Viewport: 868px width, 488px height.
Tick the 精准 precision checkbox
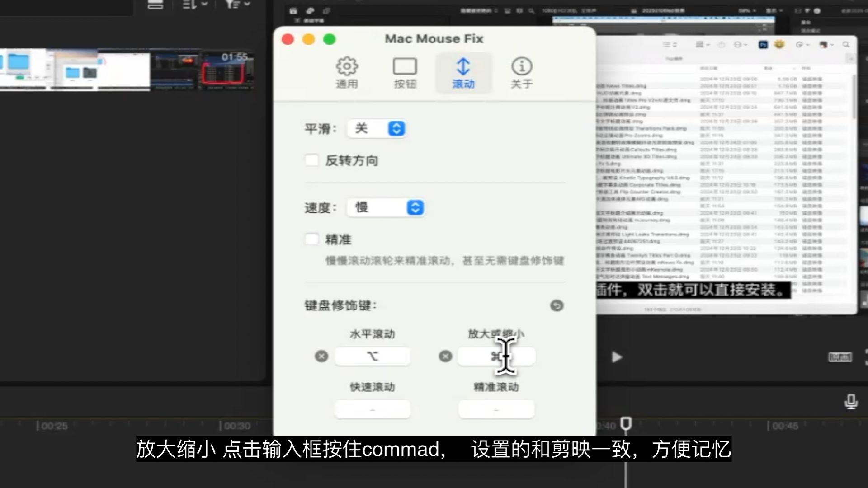(312, 239)
